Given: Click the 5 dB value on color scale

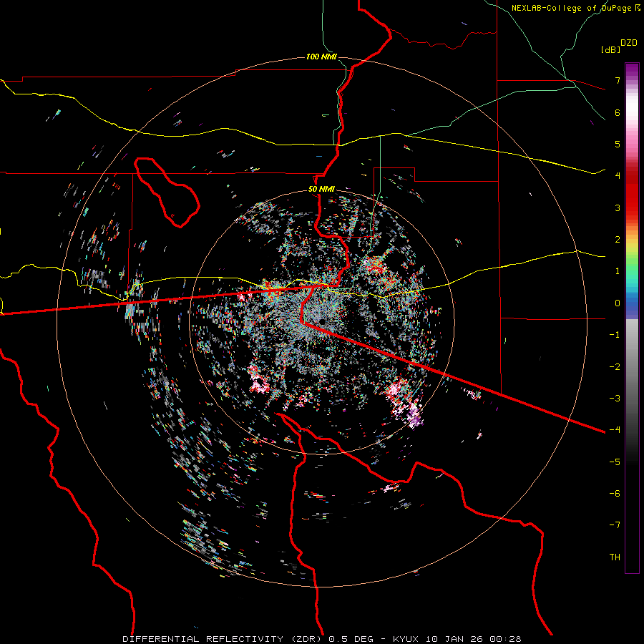Looking at the screenshot, I should point(618,144).
